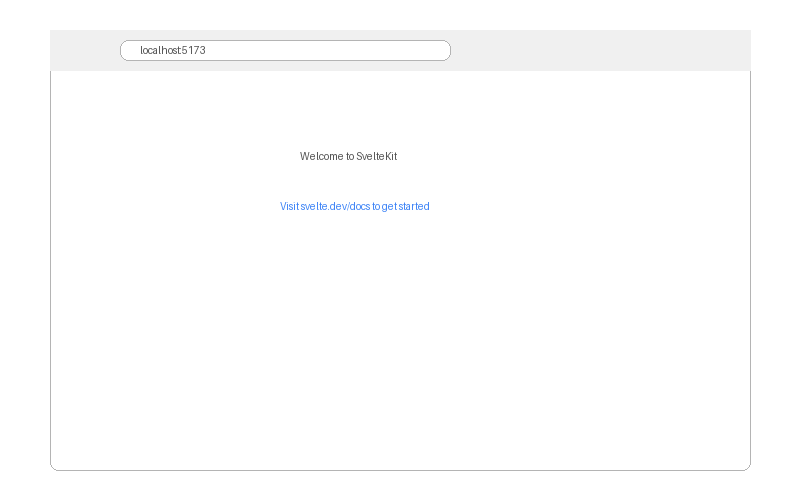Click empty page area above the welcome heading
This screenshot has height=500, width=800.
[x=348, y=110]
